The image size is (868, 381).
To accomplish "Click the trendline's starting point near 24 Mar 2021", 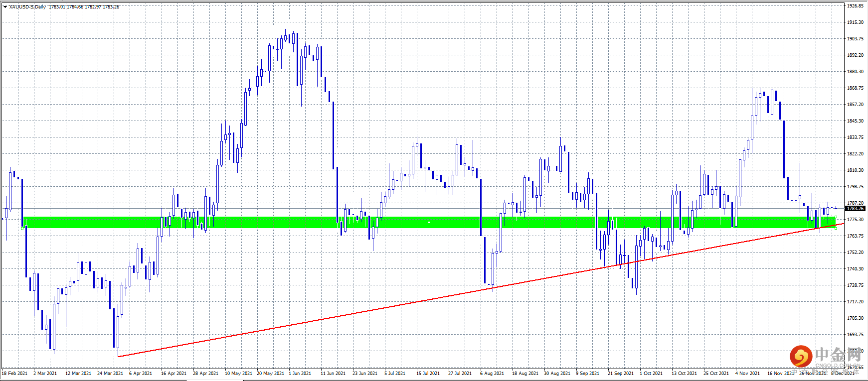I will [x=118, y=357].
